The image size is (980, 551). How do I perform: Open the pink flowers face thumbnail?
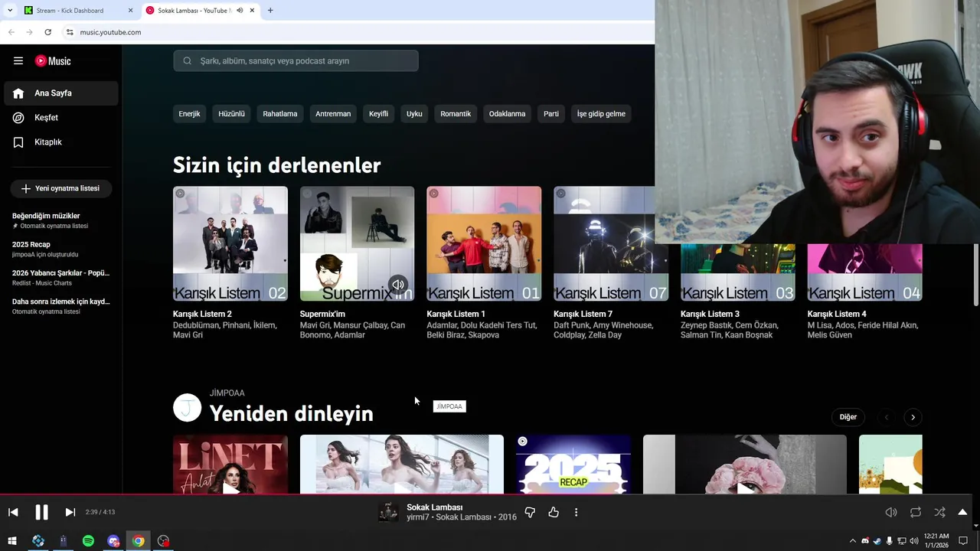click(745, 464)
